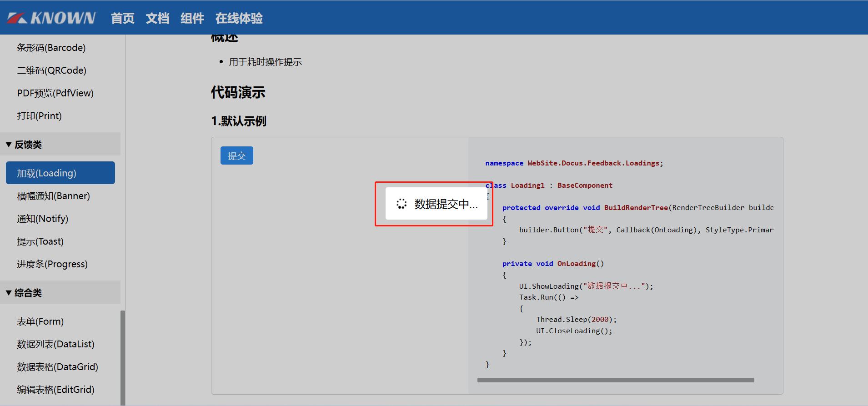Open 进度条(Progress) page

click(52, 264)
